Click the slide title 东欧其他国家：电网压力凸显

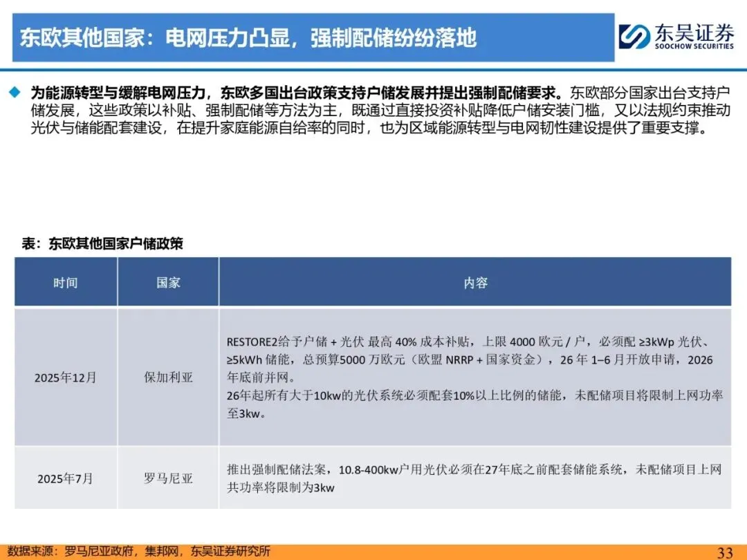248,37
